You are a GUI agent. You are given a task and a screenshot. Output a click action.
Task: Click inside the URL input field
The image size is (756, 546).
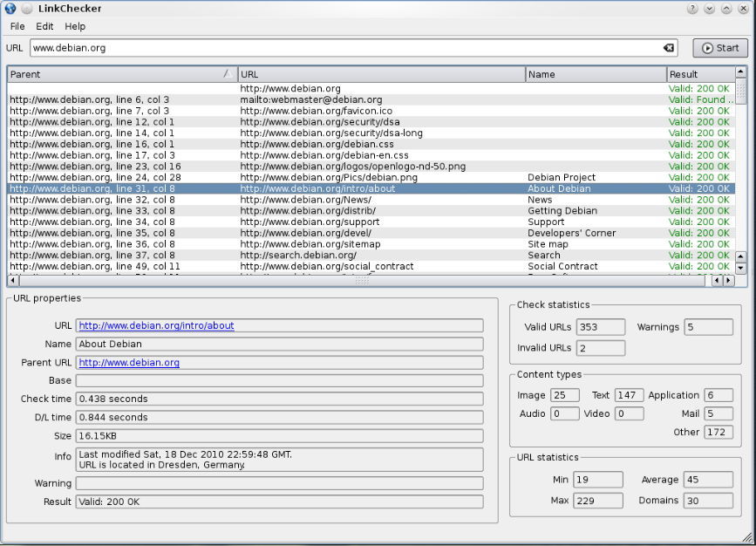[262, 48]
